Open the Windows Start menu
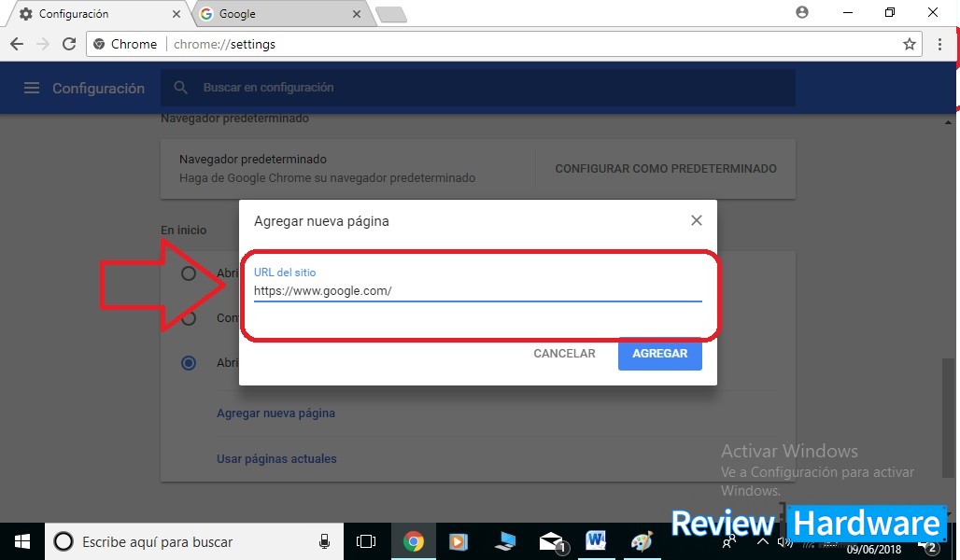The image size is (960, 560). 22,541
